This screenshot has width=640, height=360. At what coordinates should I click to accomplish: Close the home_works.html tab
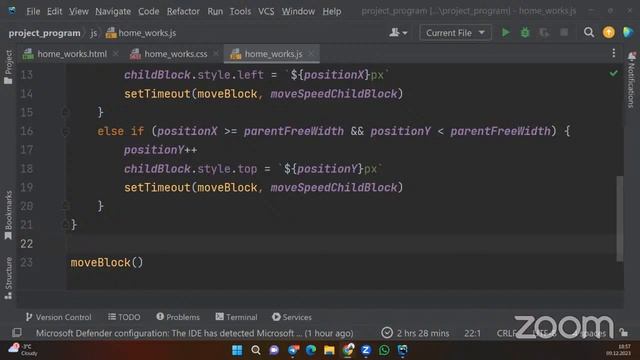pos(116,54)
